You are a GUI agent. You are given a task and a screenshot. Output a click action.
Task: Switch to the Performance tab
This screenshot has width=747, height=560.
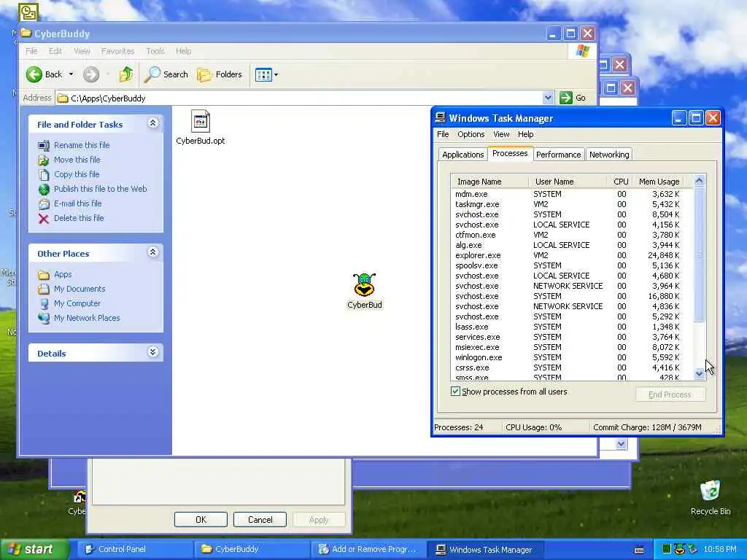coord(558,155)
